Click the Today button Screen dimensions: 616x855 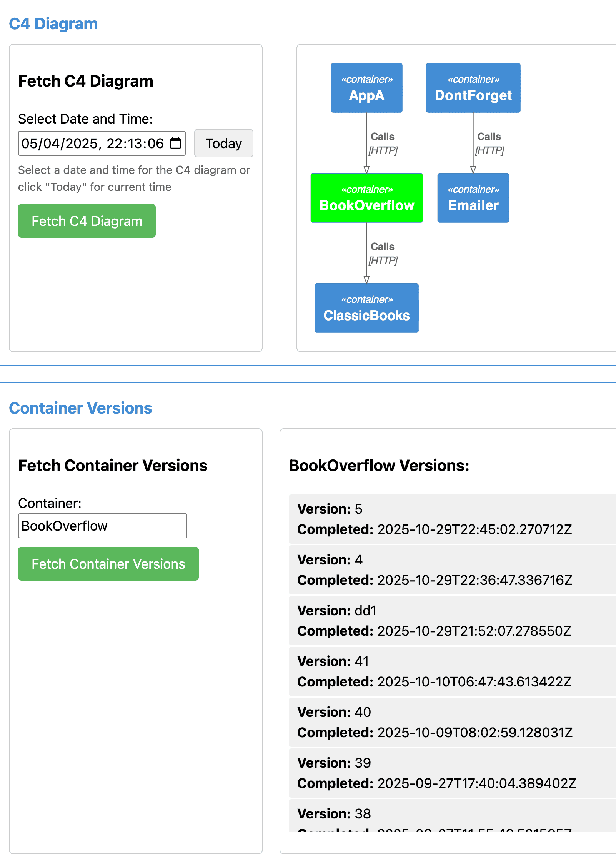(x=223, y=143)
